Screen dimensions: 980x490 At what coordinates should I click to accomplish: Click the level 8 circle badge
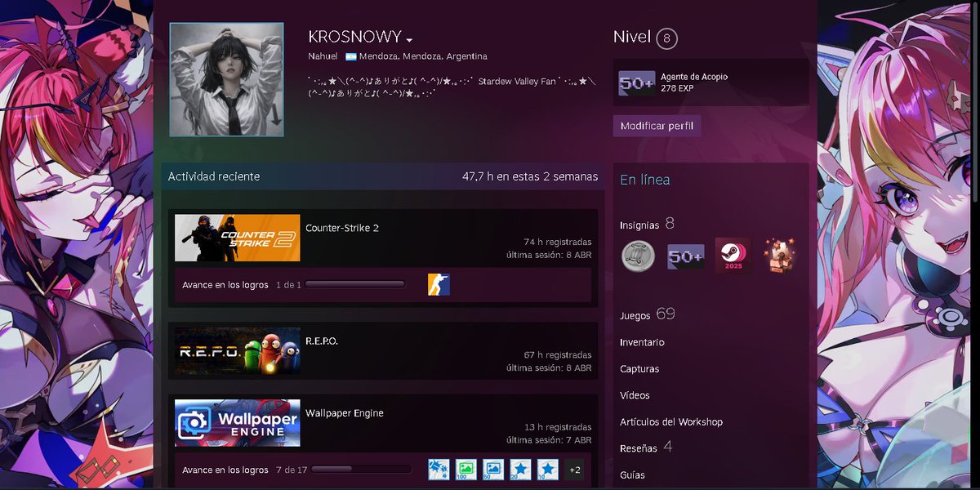(x=666, y=38)
